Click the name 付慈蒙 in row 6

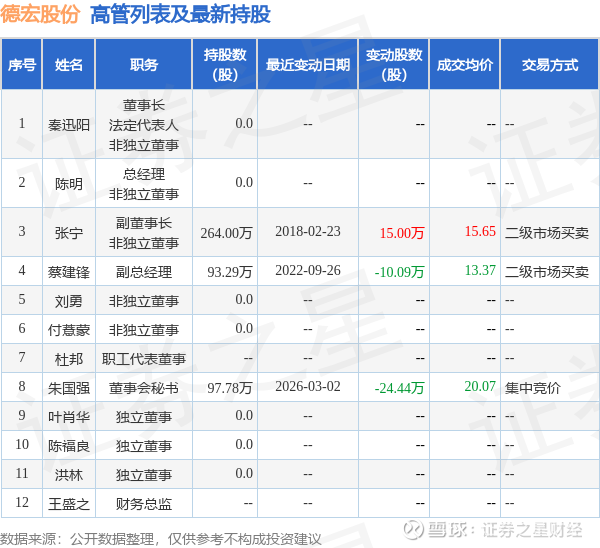tap(69, 330)
